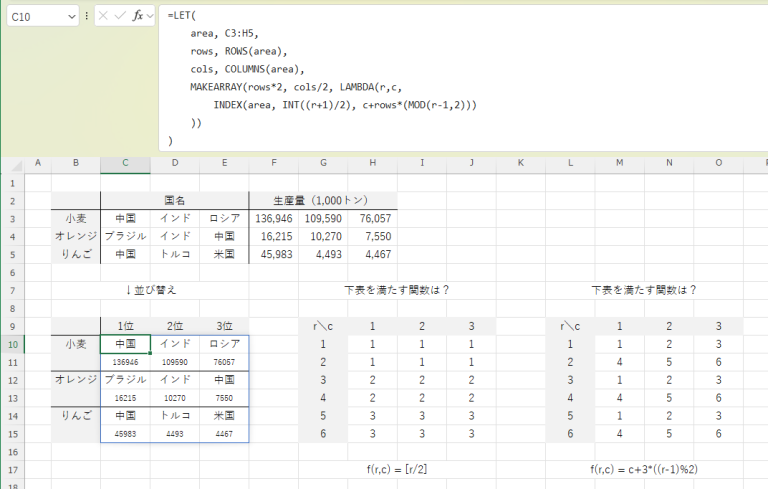The image size is (768, 489).
Task: Click formula text f(r,c) = c+3*((r-1)%2)
Action: coord(644,469)
